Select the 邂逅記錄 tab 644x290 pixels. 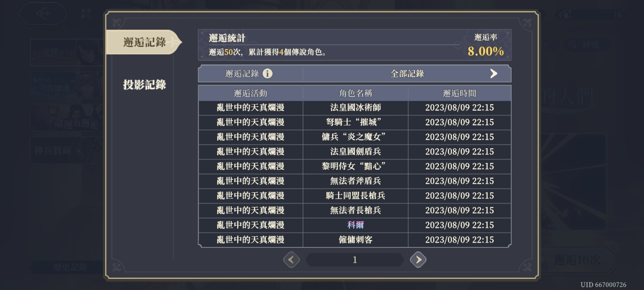144,42
